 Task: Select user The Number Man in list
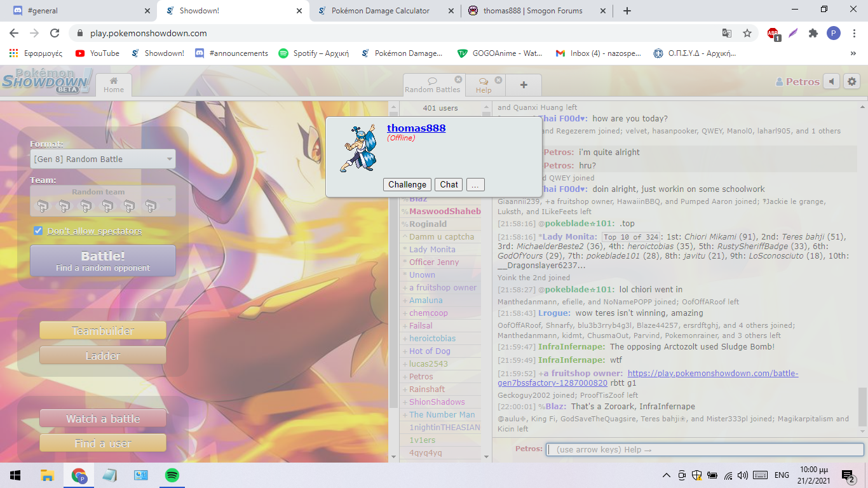point(442,414)
